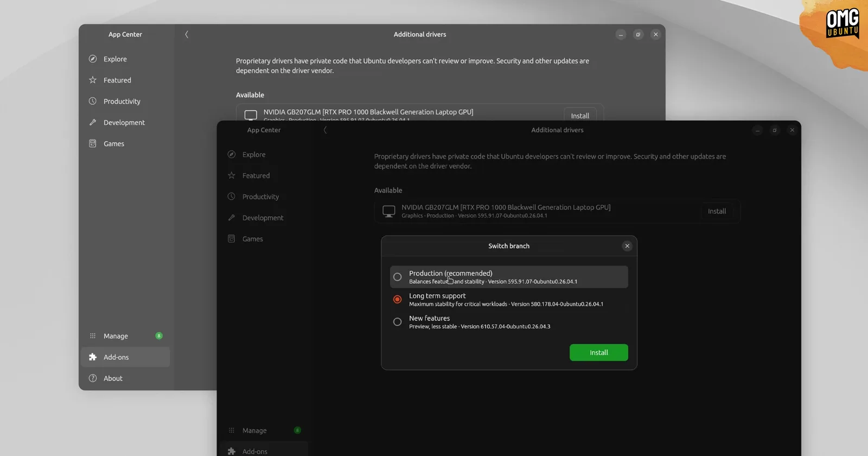Viewport: 868px width, 456px height.
Task: Click green updates badge beside Manage in front window
Action: click(x=297, y=430)
